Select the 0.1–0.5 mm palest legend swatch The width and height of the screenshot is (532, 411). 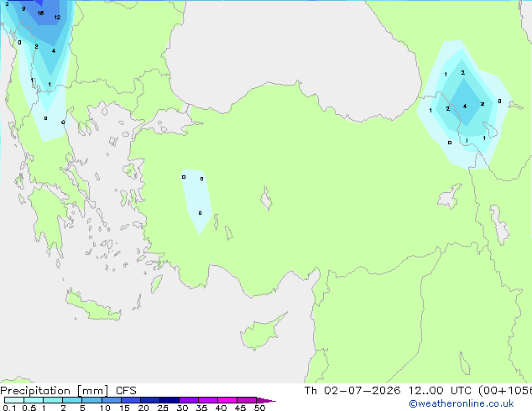point(14,400)
